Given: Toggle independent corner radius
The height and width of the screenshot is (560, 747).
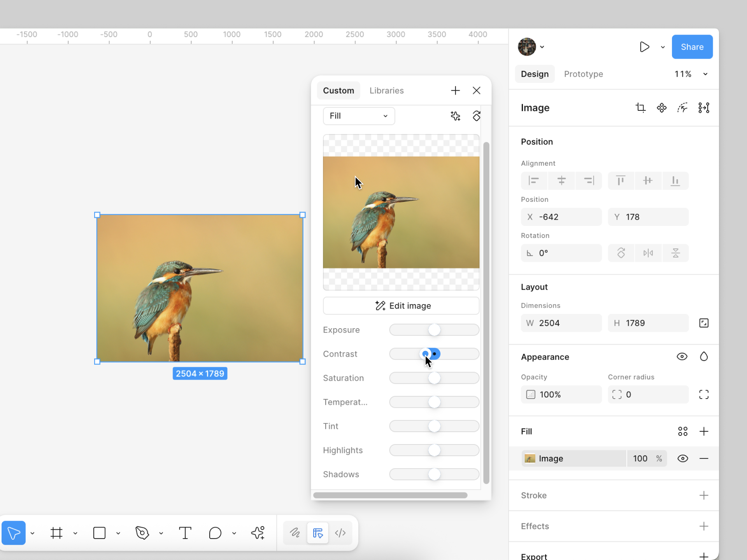Looking at the screenshot, I should point(704,395).
